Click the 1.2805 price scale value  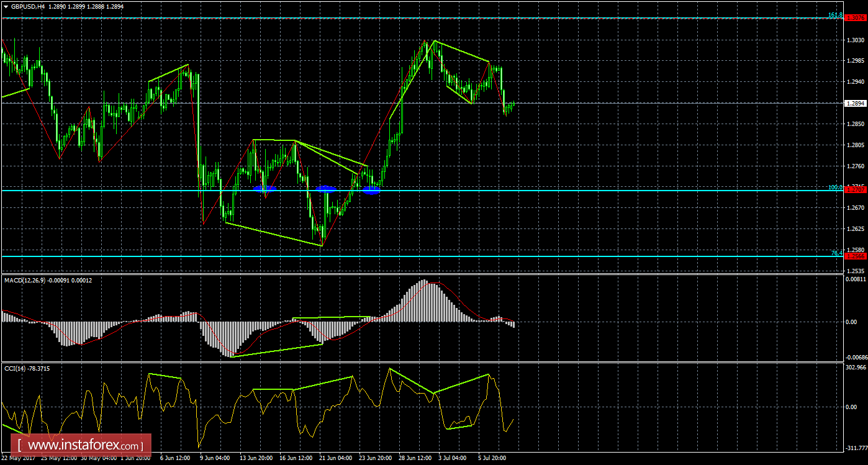point(855,145)
